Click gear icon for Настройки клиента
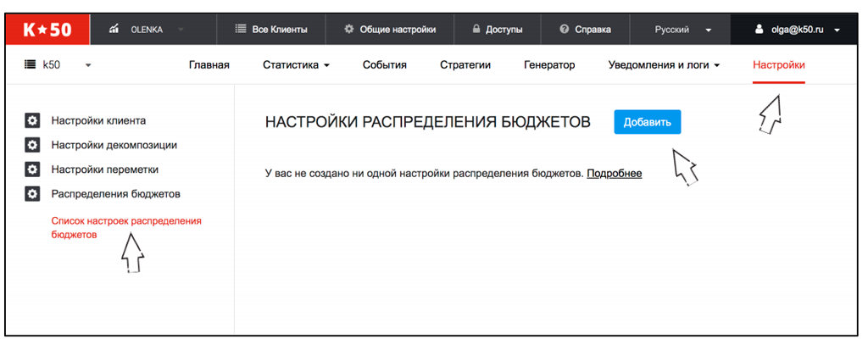Viewport: 868px width, 350px height. pyautogui.click(x=33, y=120)
